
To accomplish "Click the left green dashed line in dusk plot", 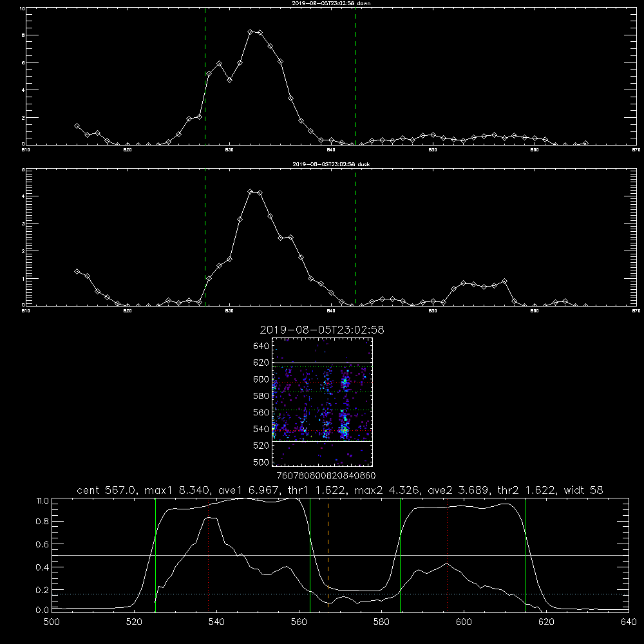I will [205, 238].
